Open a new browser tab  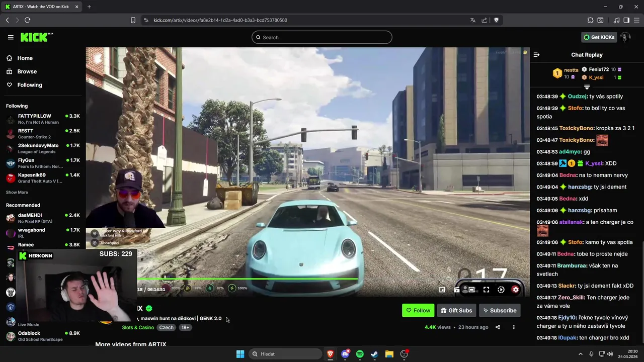(x=89, y=7)
